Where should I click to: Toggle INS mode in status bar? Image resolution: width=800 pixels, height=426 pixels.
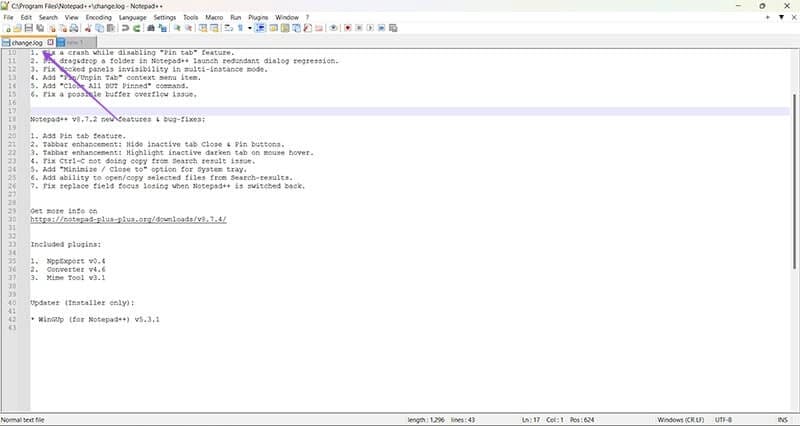(782, 420)
